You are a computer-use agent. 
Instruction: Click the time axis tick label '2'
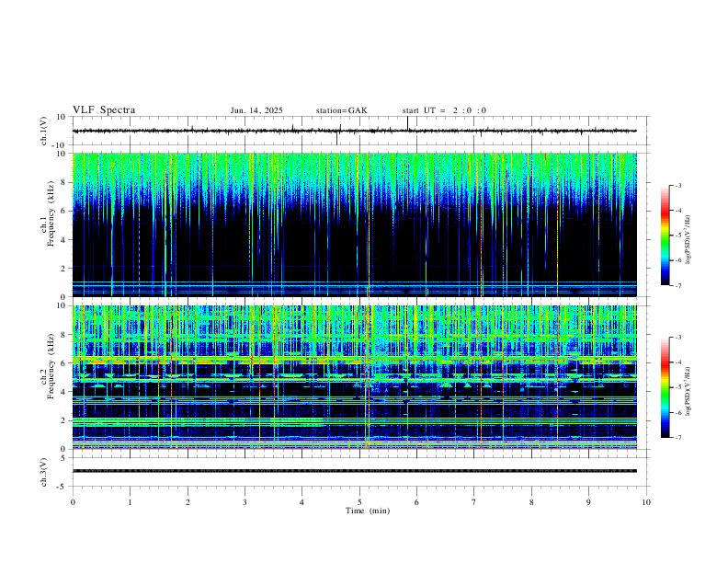click(188, 502)
